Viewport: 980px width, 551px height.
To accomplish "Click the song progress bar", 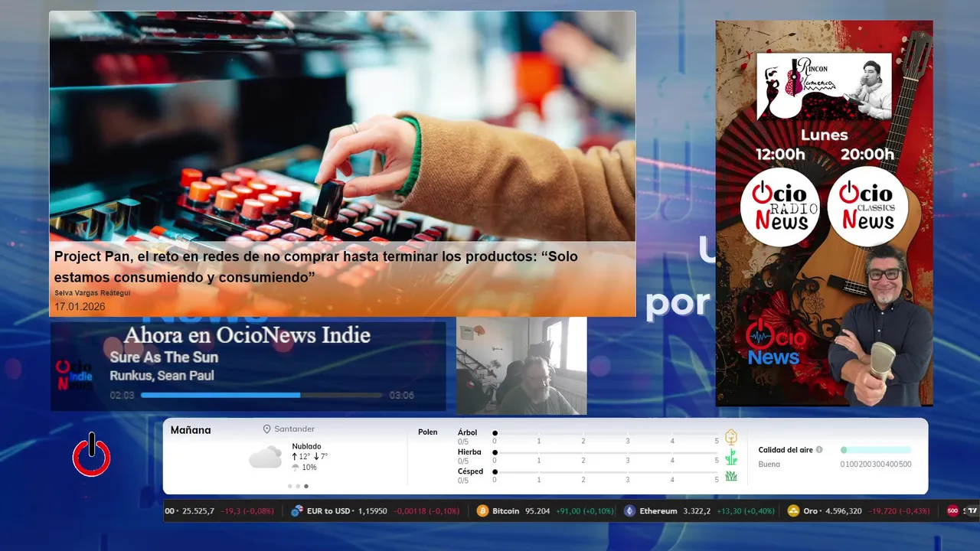I will [261, 395].
